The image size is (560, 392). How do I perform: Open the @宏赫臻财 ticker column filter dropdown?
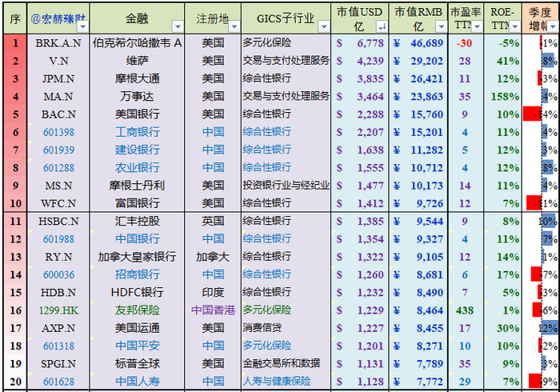point(83,26)
